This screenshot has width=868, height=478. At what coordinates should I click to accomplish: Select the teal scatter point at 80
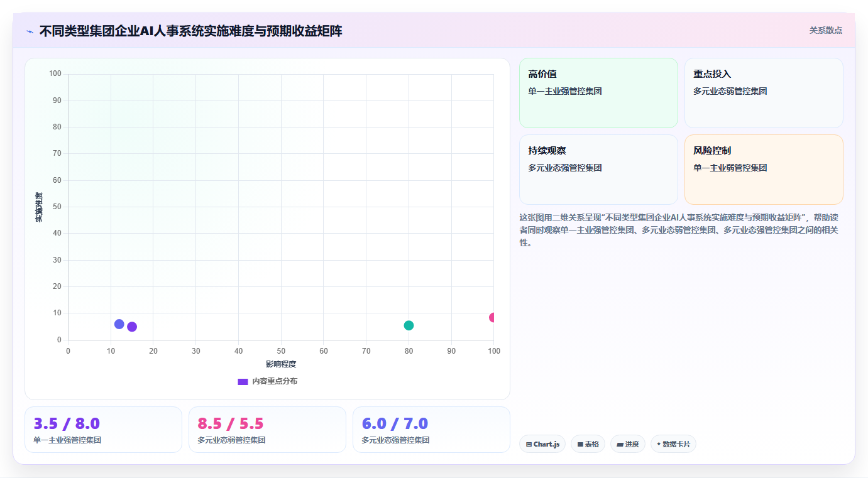point(409,325)
